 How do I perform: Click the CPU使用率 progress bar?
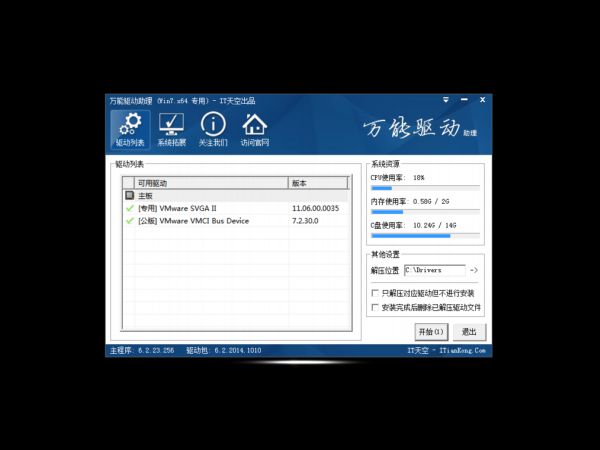tap(425, 187)
